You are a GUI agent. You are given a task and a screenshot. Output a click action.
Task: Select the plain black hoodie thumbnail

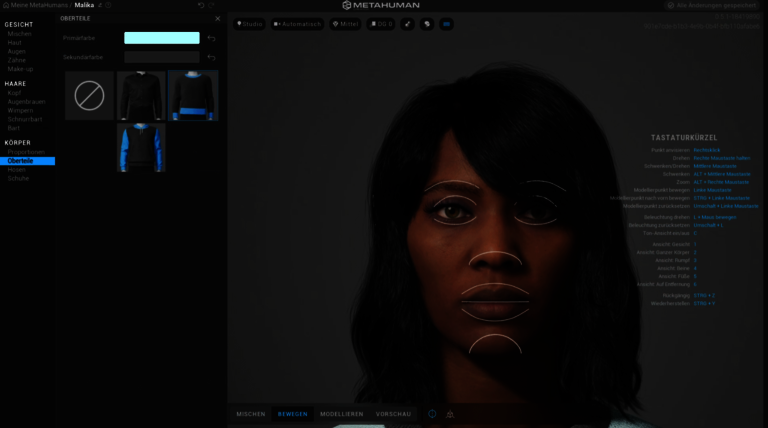pyautogui.click(x=141, y=95)
